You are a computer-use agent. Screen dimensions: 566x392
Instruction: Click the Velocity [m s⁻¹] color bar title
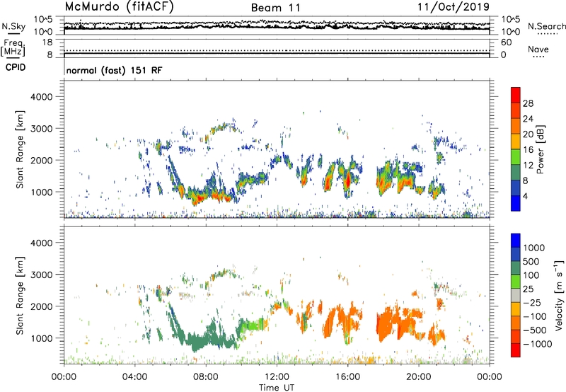(559, 295)
